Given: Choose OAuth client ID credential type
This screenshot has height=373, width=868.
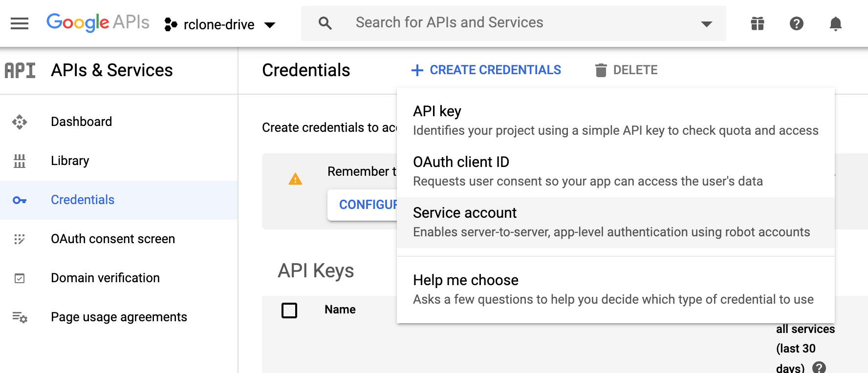Looking at the screenshot, I should tap(461, 162).
